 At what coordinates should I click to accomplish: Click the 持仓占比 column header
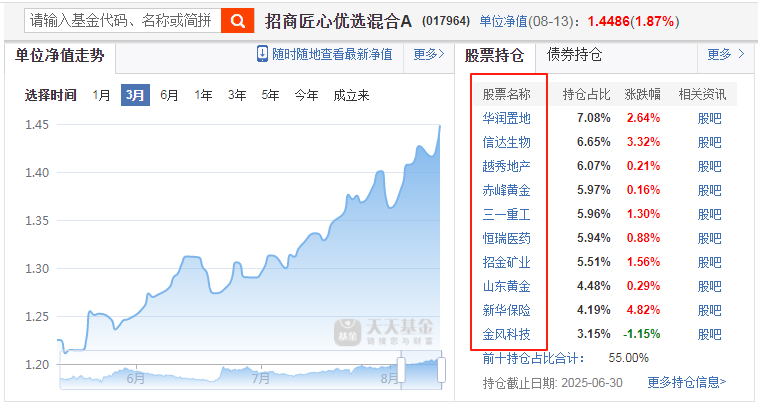[586, 94]
